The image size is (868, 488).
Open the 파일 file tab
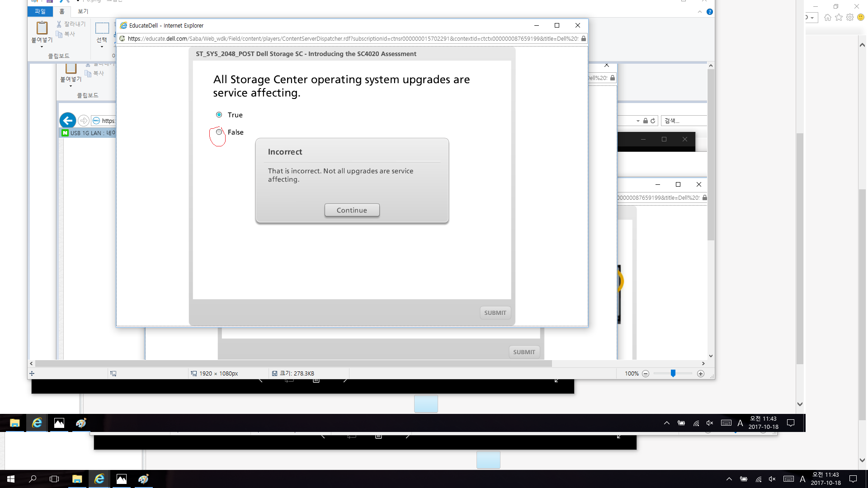pyautogui.click(x=40, y=11)
